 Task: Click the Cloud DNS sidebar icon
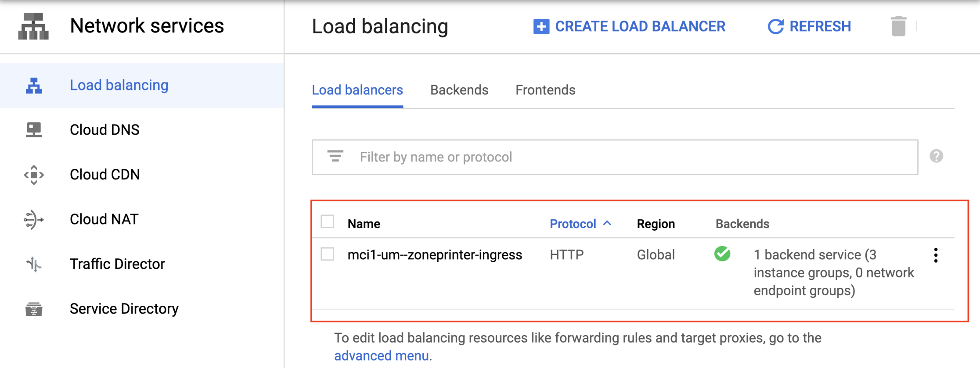click(x=34, y=130)
